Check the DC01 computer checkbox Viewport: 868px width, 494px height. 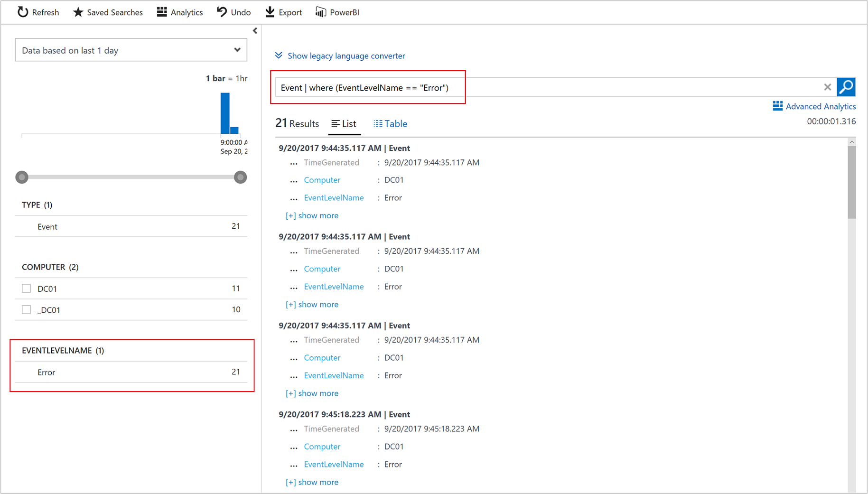(27, 289)
